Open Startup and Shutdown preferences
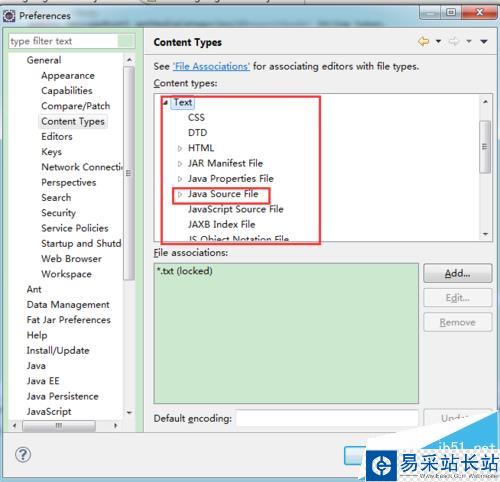The image size is (500, 482). click(81, 244)
